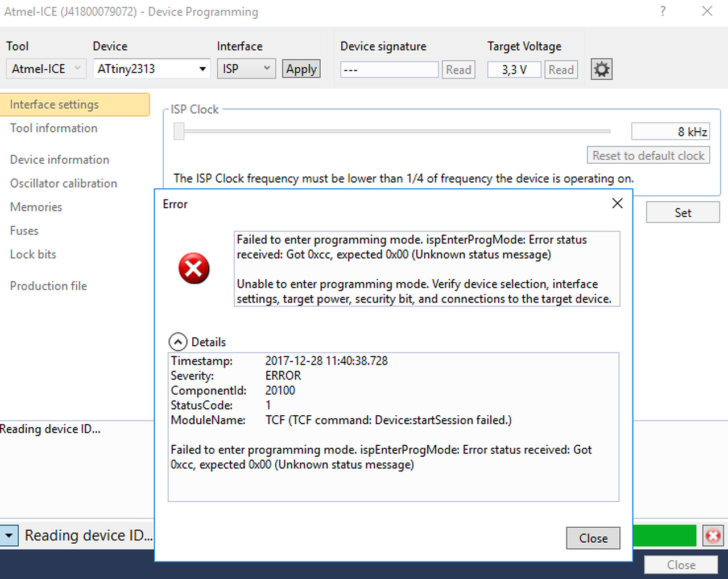Click the Timestamp value 2017-12-28 11:40:38.728
The image size is (728, 579).
point(326,361)
